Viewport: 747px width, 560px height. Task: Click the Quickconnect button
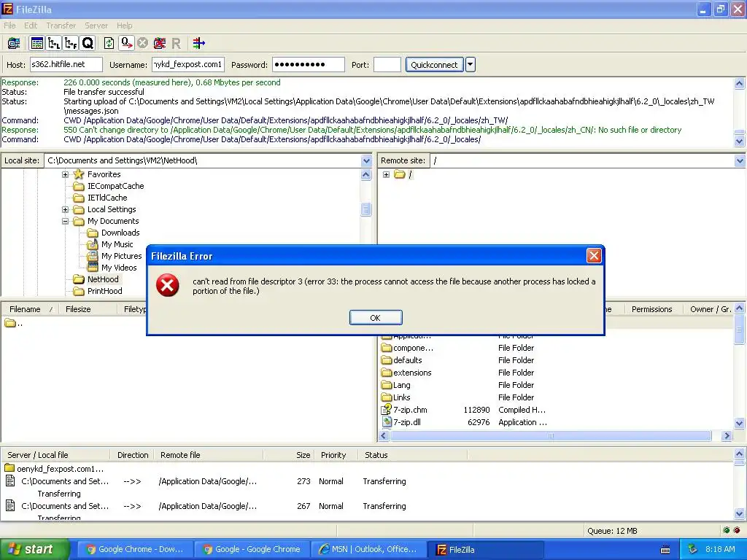click(434, 64)
